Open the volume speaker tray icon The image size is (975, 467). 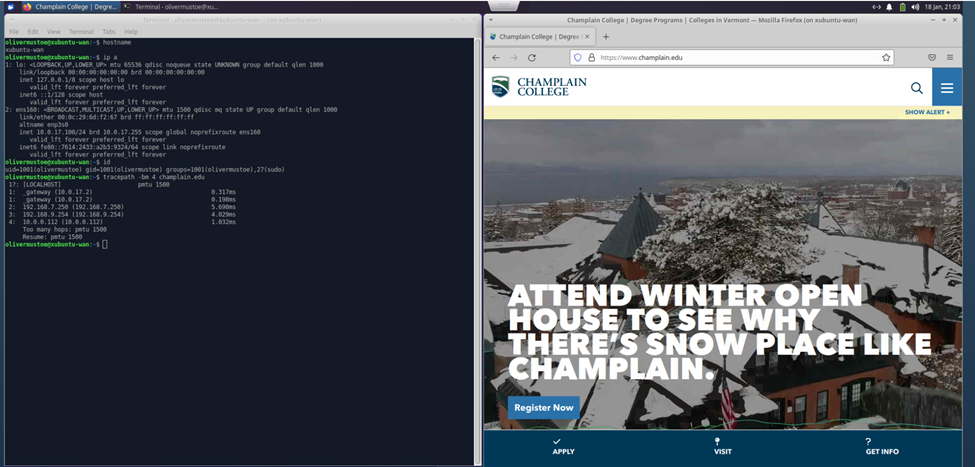point(915,7)
